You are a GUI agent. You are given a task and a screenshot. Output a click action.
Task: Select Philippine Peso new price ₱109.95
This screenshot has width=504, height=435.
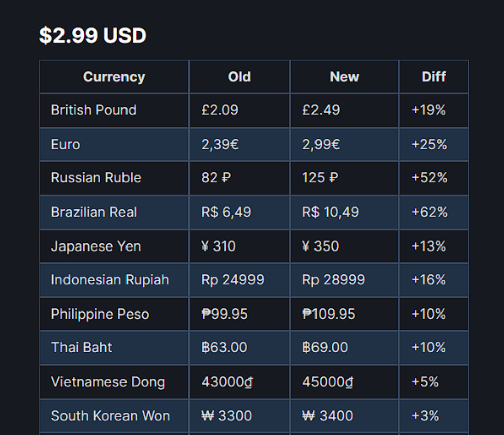point(329,314)
